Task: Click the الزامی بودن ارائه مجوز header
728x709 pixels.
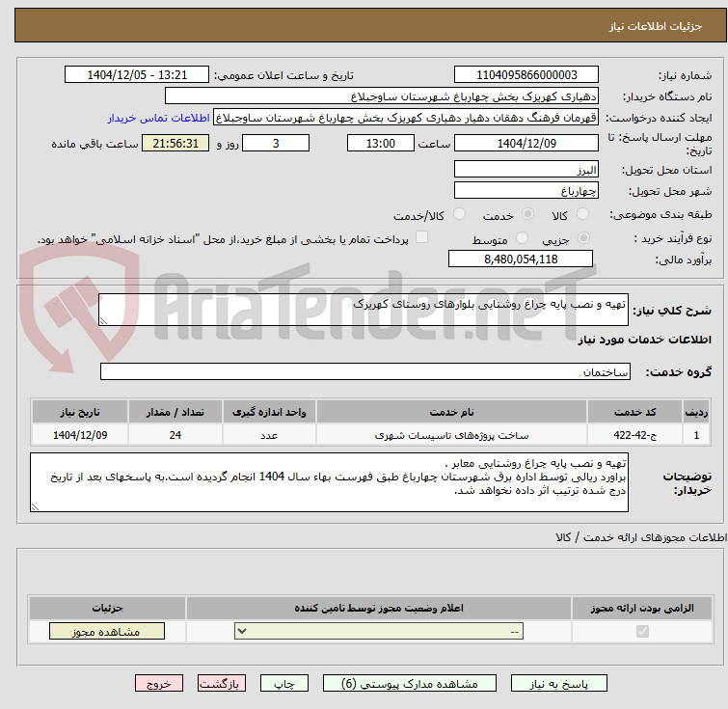Action: pyautogui.click(x=642, y=608)
